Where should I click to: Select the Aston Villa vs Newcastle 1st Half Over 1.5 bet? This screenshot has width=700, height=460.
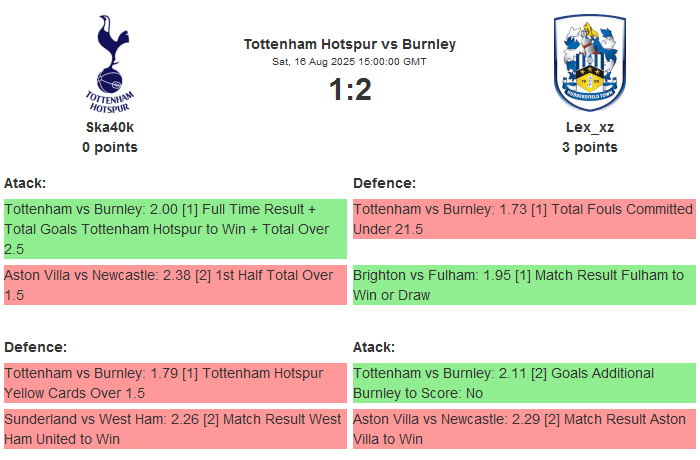tap(174, 285)
